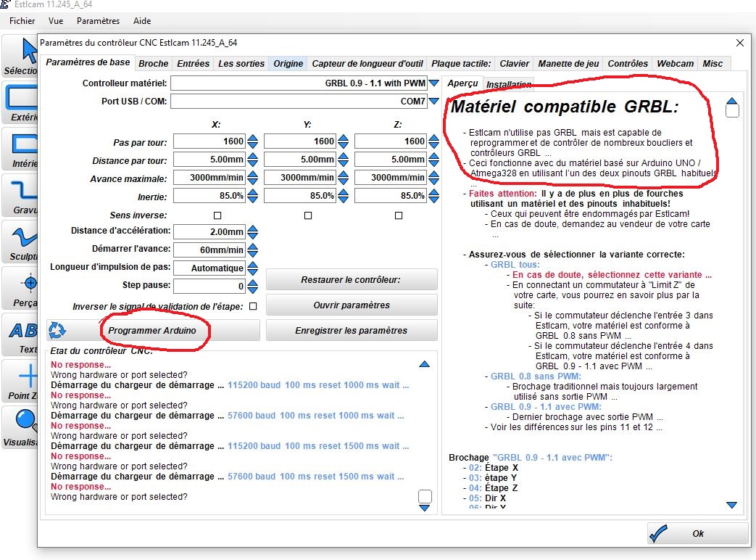This screenshot has height=560, width=756.
Task: Expand the Port USB / COM dropdown
Action: tap(434, 102)
